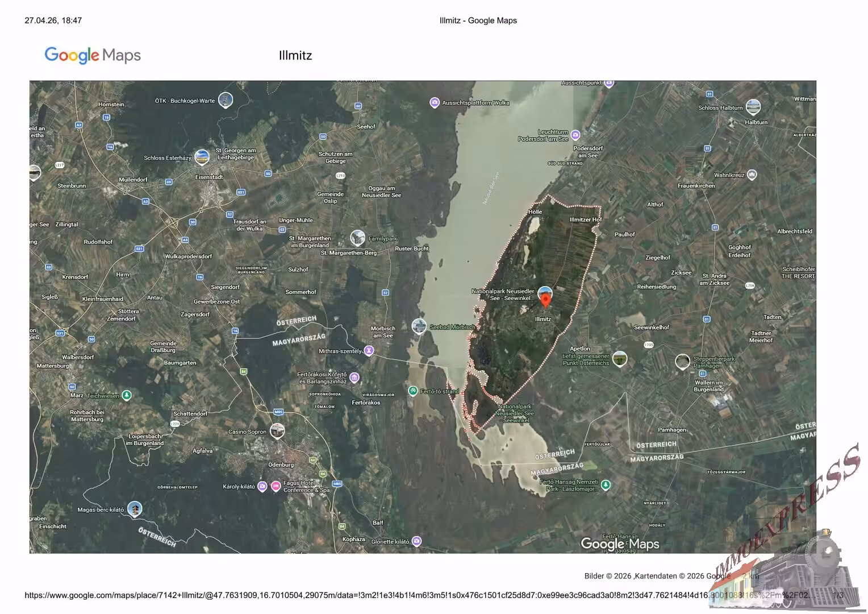Select the Wulkaprodersdorf town label

click(188, 256)
